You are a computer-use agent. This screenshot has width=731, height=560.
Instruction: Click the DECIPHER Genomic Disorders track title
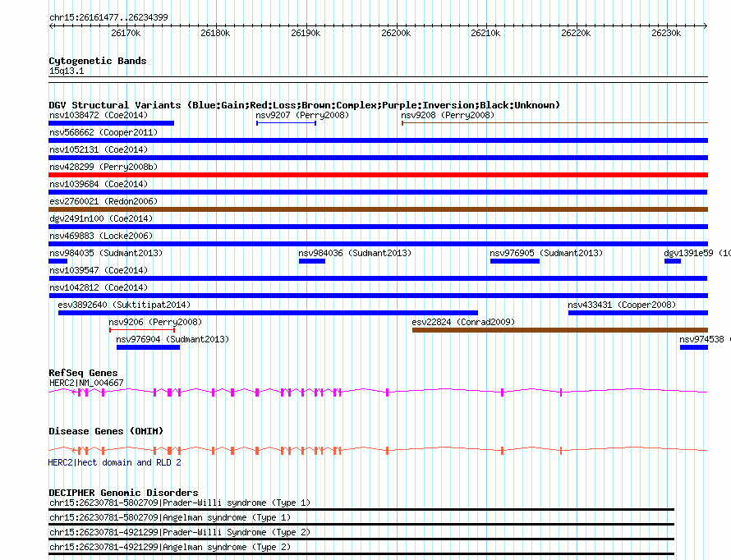click(123, 493)
